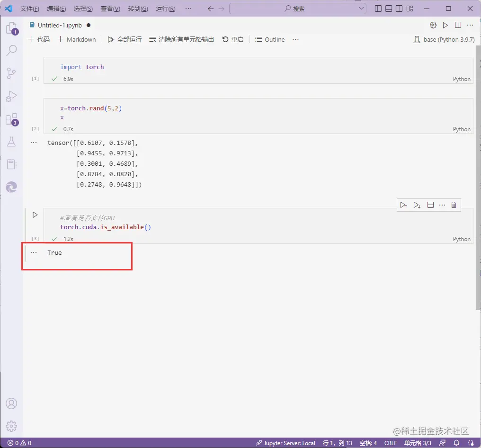Expand notebook toolbar overflow dots
Image resolution: width=481 pixels, height=448 pixels.
pos(295,39)
